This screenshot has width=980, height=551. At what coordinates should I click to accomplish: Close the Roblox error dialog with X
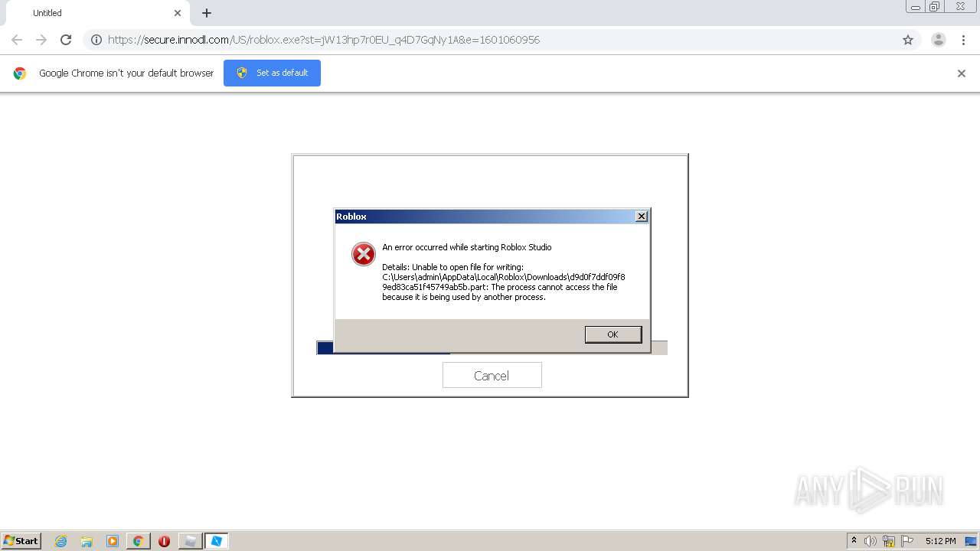pos(642,217)
